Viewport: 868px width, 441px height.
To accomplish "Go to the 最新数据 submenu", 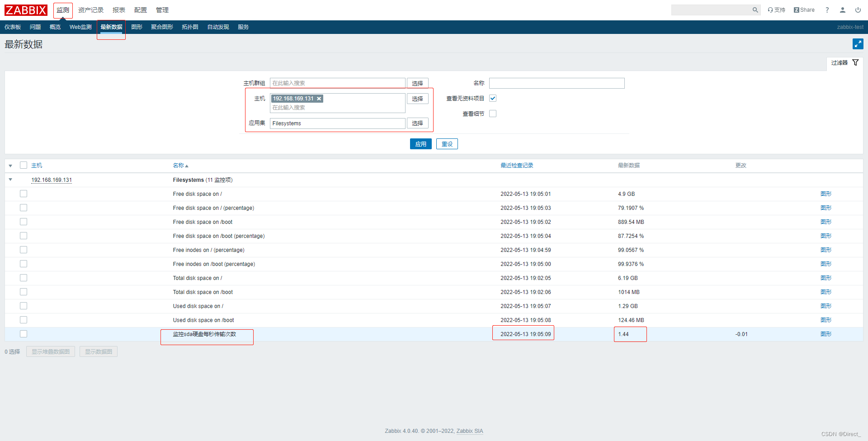I will [x=111, y=27].
